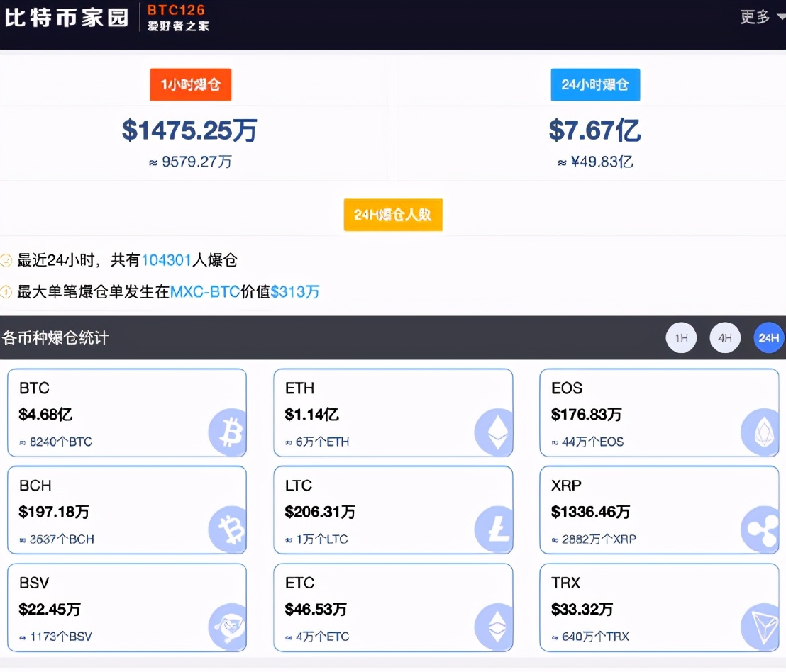Click the ≈ 640万个TRX amount
The image size is (786, 672).
point(590,637)
